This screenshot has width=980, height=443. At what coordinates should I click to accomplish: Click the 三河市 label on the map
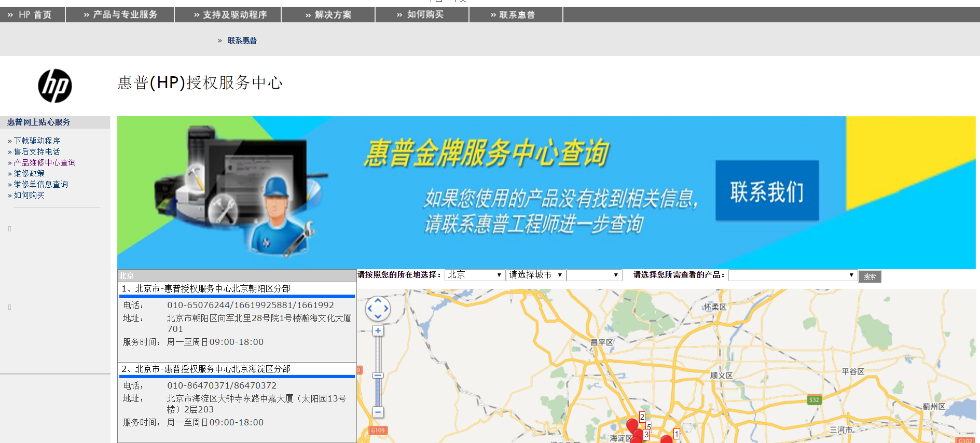click(841, 430)
